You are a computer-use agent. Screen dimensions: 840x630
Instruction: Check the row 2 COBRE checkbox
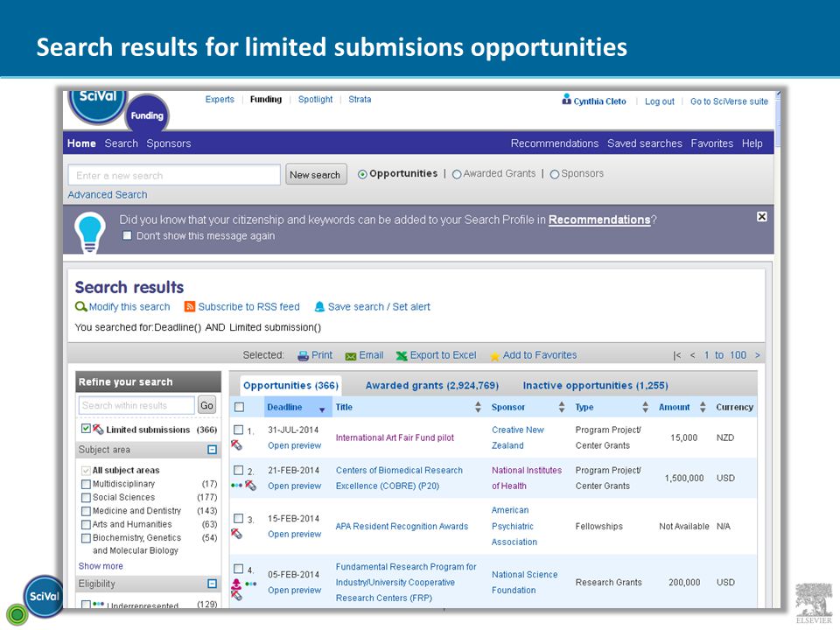pos(238,470)
